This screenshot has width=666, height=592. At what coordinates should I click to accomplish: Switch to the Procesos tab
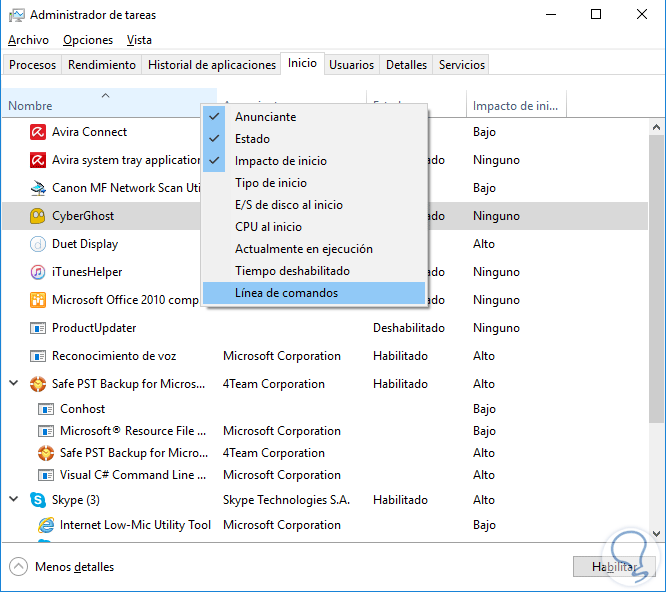(x=32, y=65)
